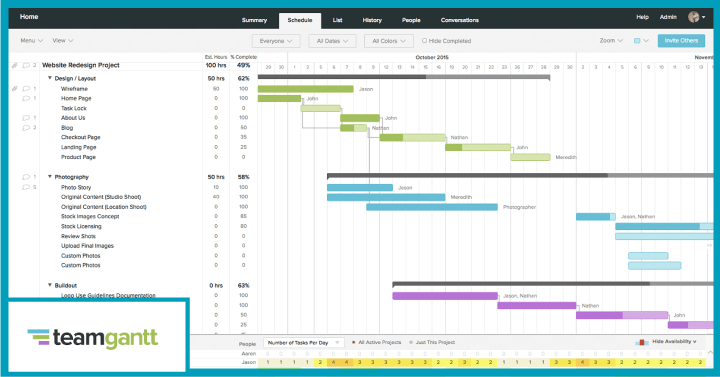This screenshot has width=720, height=377.
Task: Click paperclip icon on Website Redesign Project row
Action: coord(15,66)
